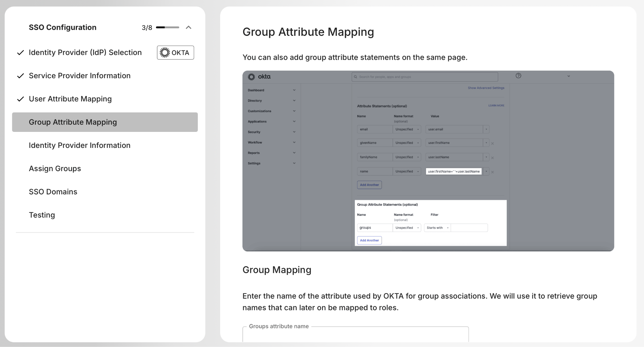
Task: Click the checkmark next to Service Provider Information
Action: click(20, 76)
